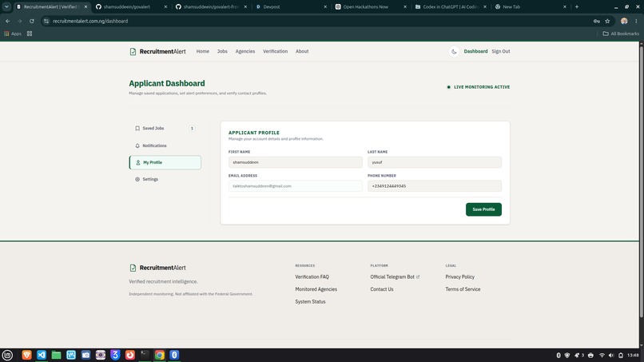Open the Saved Jobs sidebar section
Screen dimensions: 644x362
click(165, 128)
